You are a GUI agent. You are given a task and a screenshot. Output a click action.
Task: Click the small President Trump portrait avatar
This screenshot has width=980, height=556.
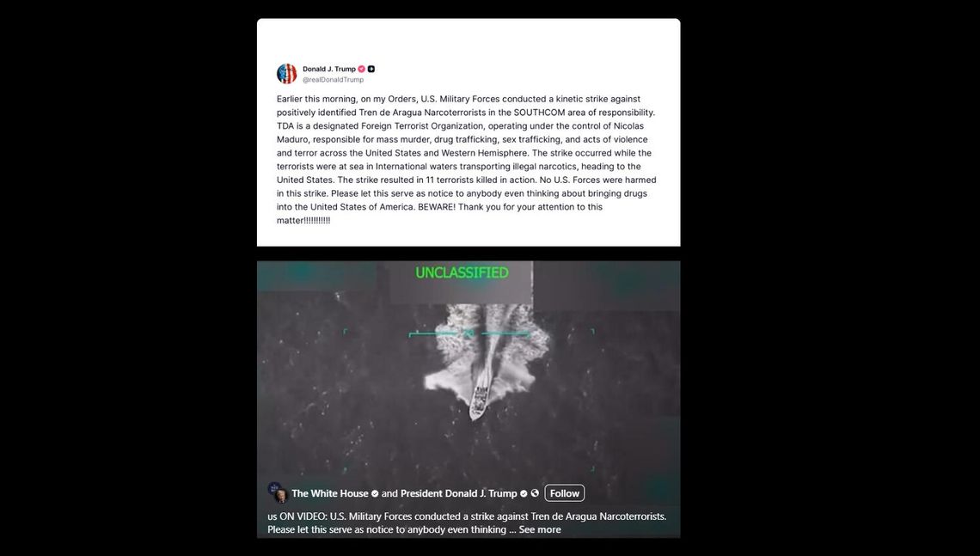pos(282,496)
